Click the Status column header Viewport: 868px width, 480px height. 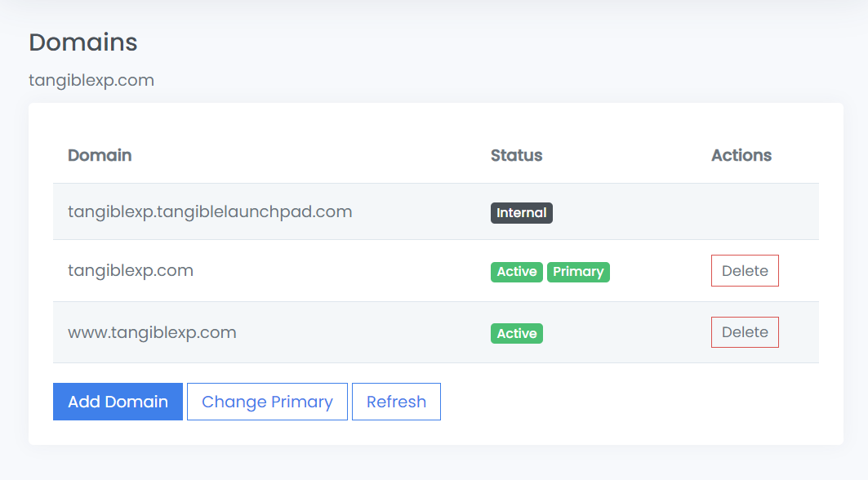tap(516, 155)
